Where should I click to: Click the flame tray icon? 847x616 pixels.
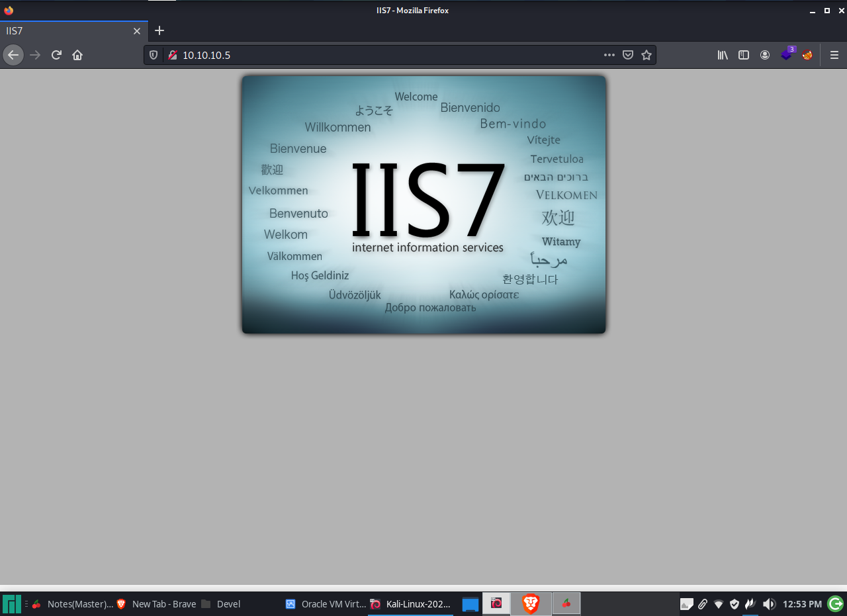[x=750, y=603]
